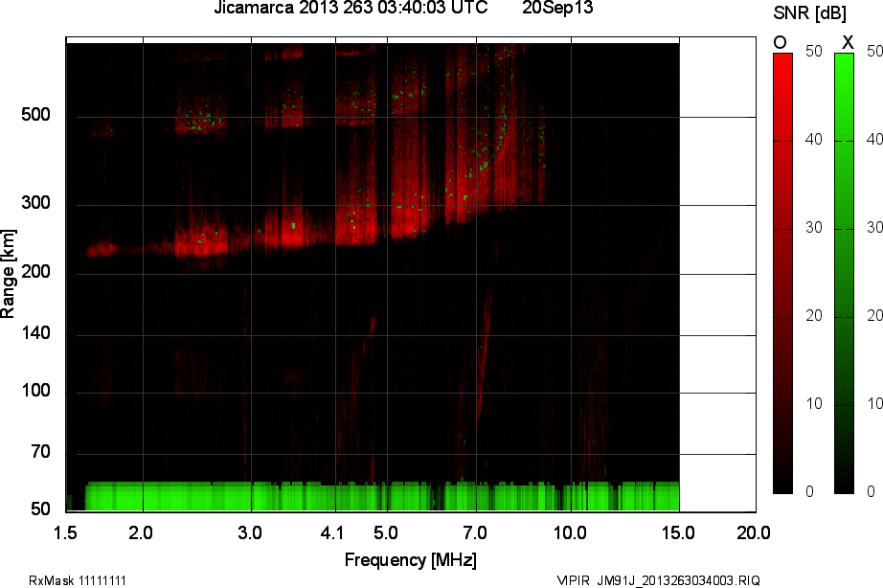This screenshot has width=883, height=588.
Task: Click the faint red streak near 7 MHz below 200 km
Action: click(x=484, y=357)
